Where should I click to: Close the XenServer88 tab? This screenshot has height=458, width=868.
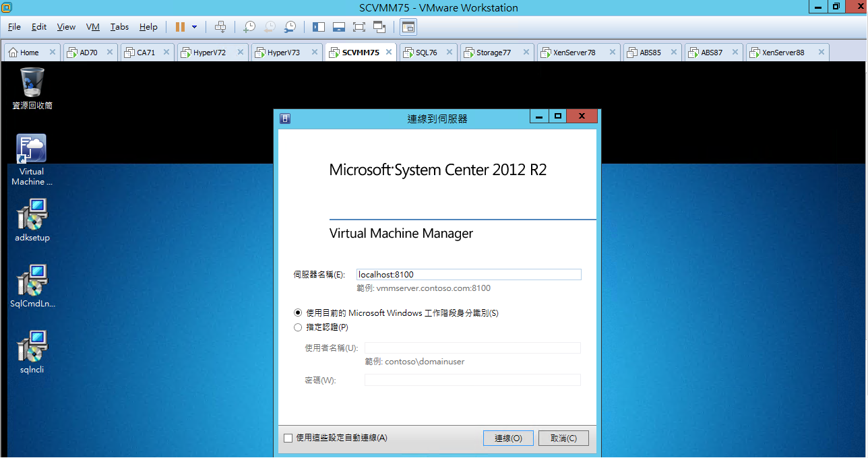[821, 53]
